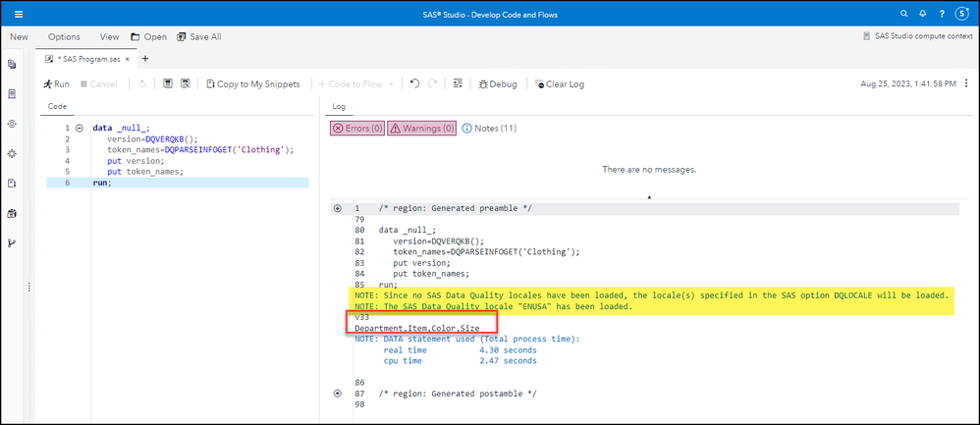This screenshot has height=425, width=980.
Task: Click the Aug 25, 2023 timestamp
Action: 908,83
